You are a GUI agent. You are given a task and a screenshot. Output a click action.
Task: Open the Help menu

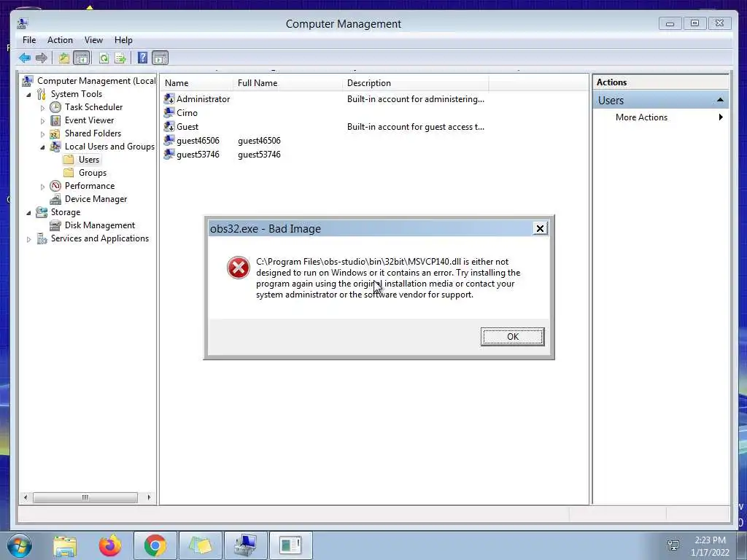click(x=123, y=40)
